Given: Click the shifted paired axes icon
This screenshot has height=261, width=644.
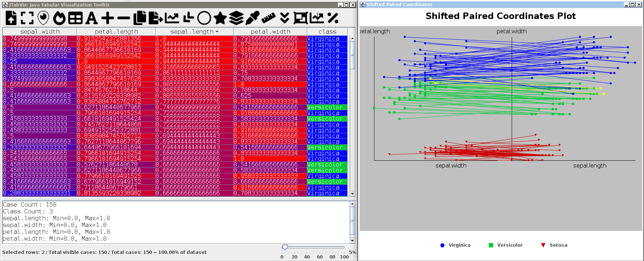Looking at the screenshot, I should (x=188, y=18).
